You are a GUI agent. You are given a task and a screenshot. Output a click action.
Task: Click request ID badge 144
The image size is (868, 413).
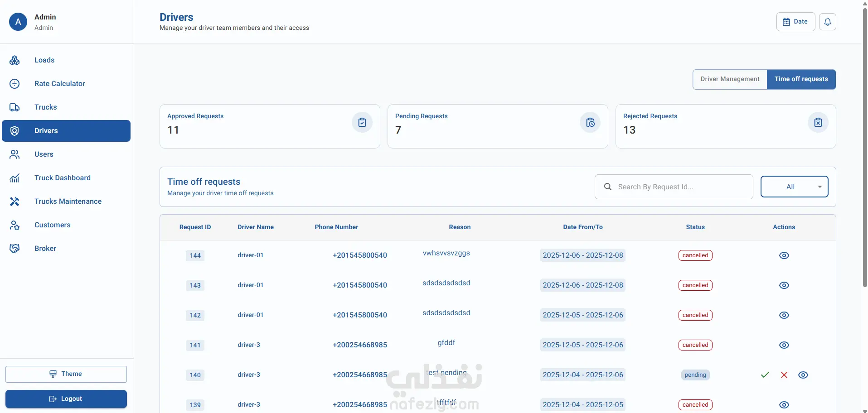tap(195, 255)
